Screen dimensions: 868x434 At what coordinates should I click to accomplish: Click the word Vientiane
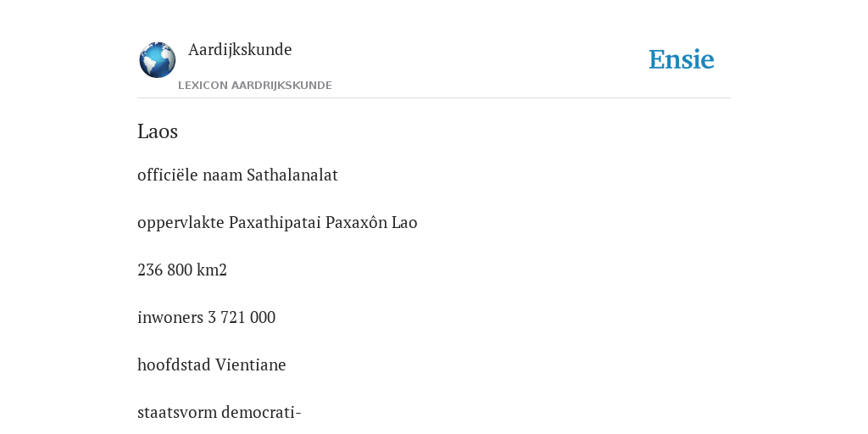point(251,365)
